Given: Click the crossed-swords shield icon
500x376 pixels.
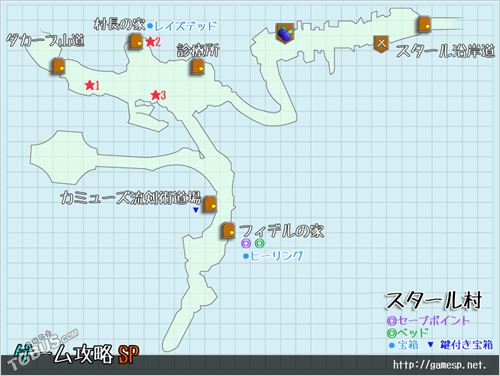Looking at the screenshot, I should [x=381, y=44].
